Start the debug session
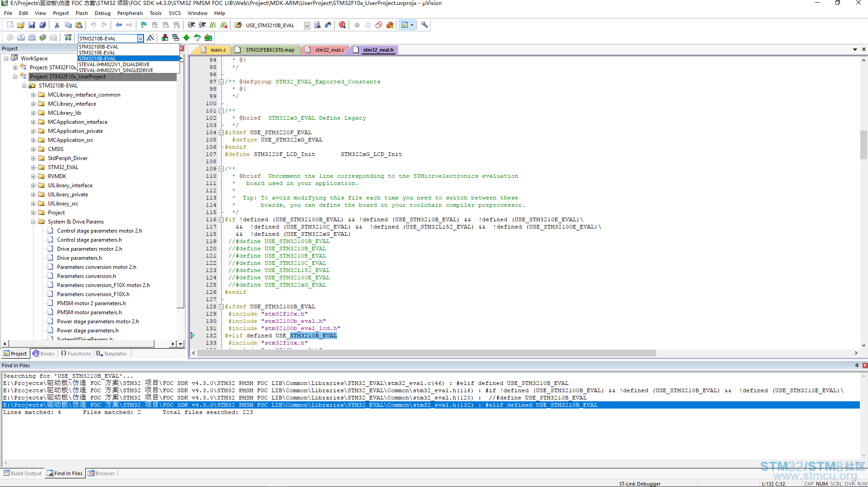 tap(342, 25)
